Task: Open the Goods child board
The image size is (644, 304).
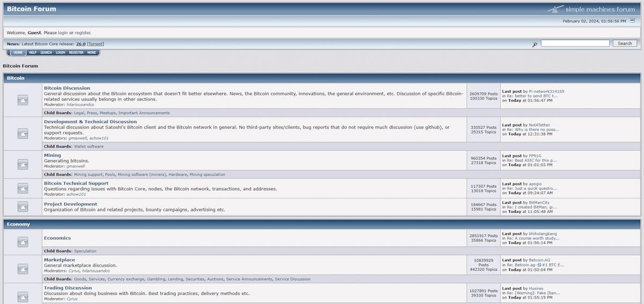Action: (x=80, y=279)
